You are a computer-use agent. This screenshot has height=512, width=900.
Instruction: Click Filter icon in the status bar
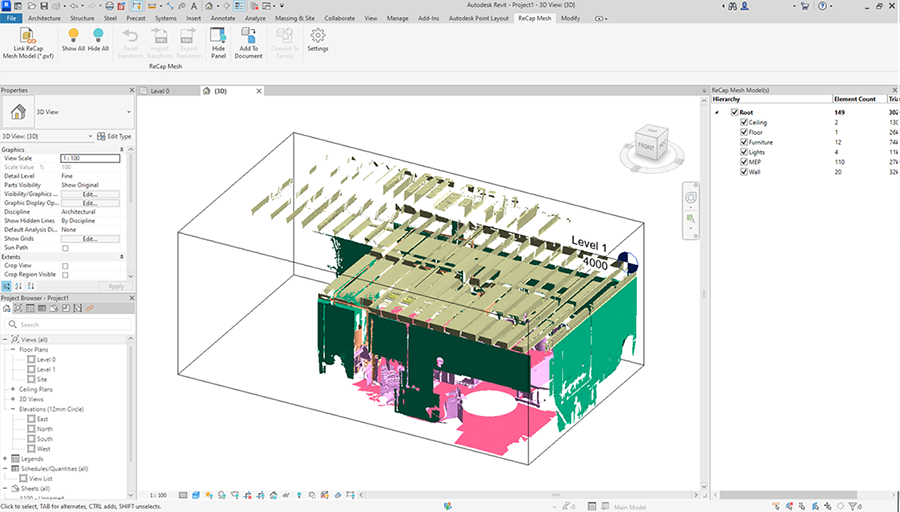click(x=854, y=506)
